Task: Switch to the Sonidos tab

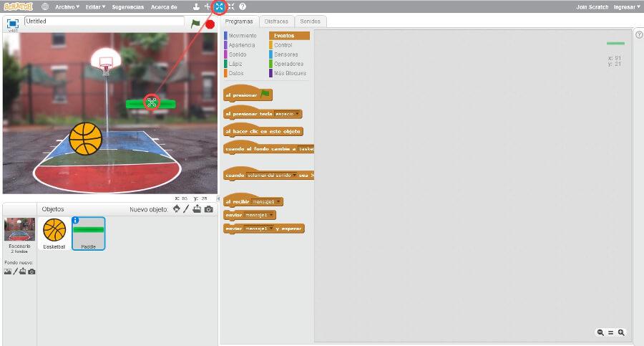Action: pos(310,21)
